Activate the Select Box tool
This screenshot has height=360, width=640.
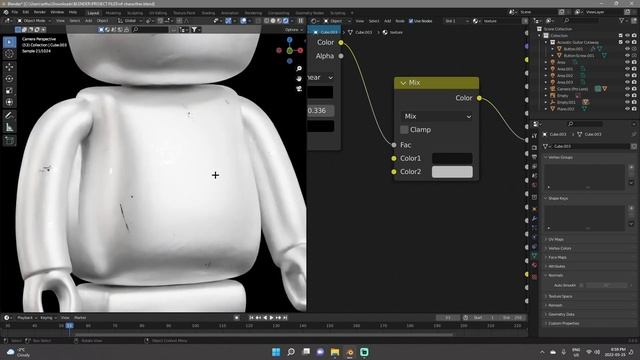[x=9, y=42]
